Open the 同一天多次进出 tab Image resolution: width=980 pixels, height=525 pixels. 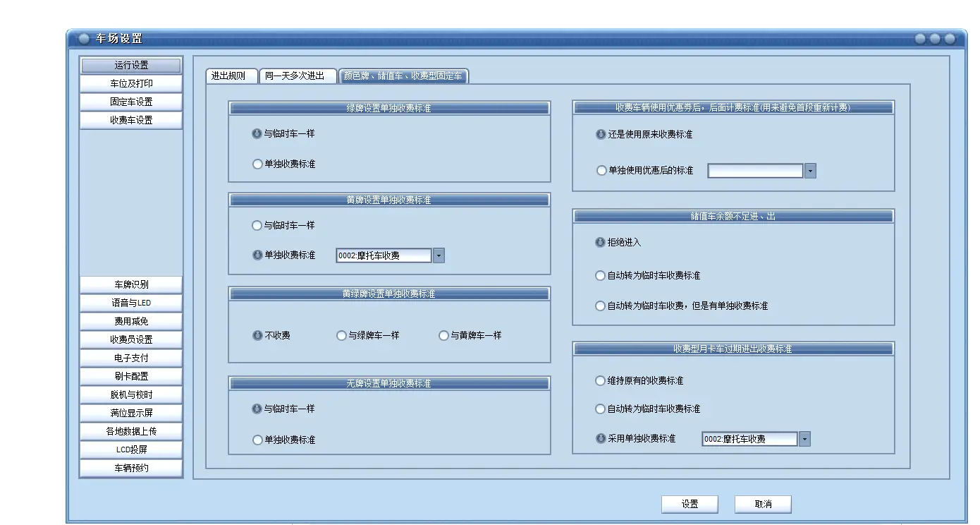[x=295, y=76]
